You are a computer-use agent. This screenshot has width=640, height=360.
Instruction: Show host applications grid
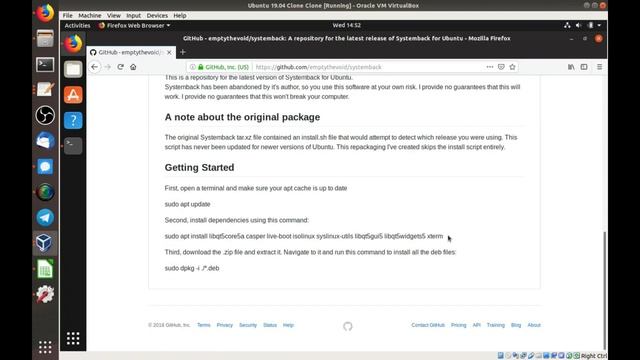[x=45, y=347]
